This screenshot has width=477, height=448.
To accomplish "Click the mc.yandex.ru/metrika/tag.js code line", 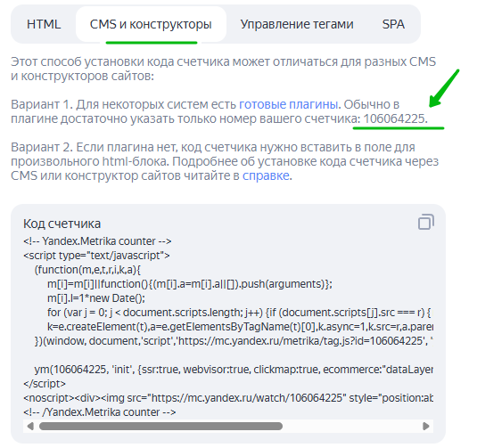I will coord(234,341).
